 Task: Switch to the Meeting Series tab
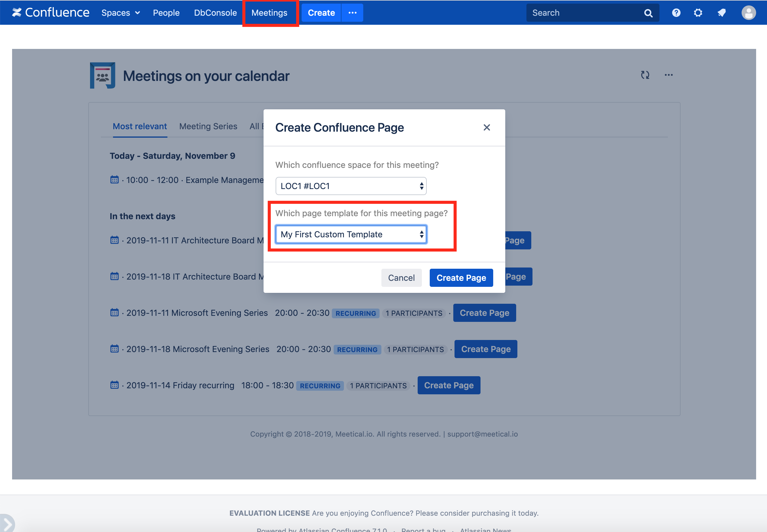click(208, 126)
